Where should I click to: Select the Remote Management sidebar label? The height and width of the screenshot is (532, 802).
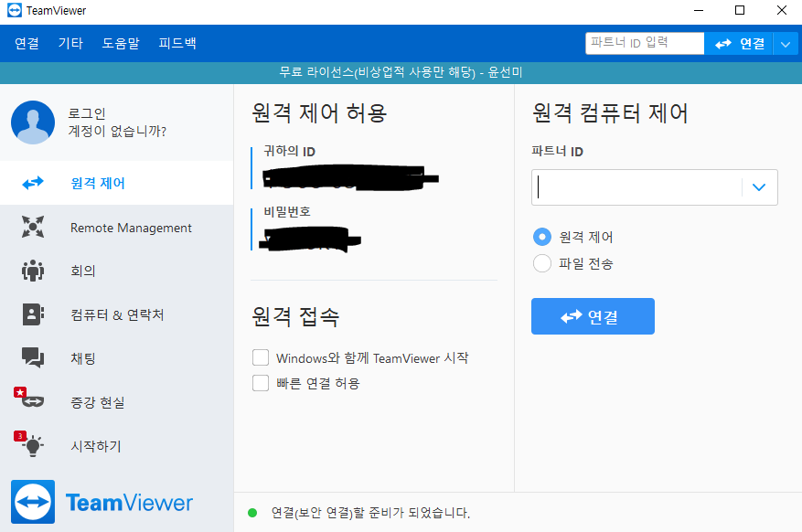(x=131, y=228)
